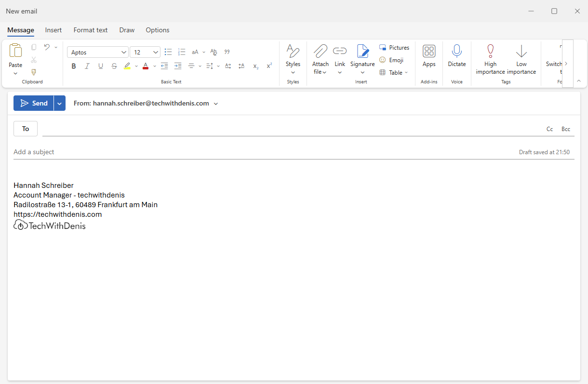588x384 pixels.
Task: Open the font size 12 dropdown
Action: (156, 52)
